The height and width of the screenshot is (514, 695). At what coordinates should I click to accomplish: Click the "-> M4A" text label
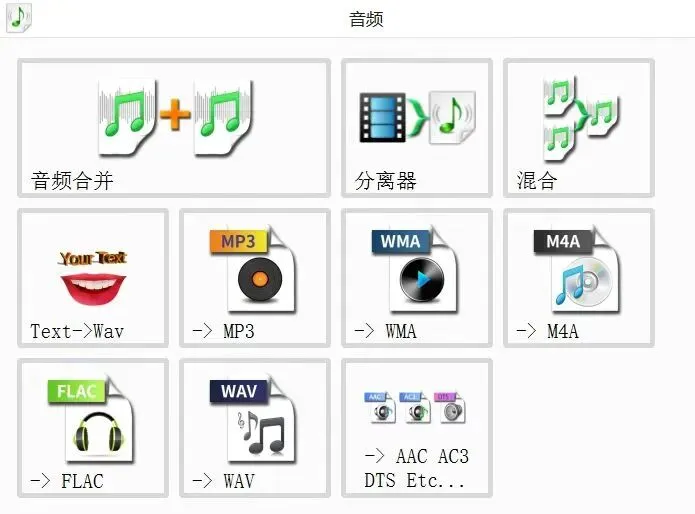coord(547,331)
